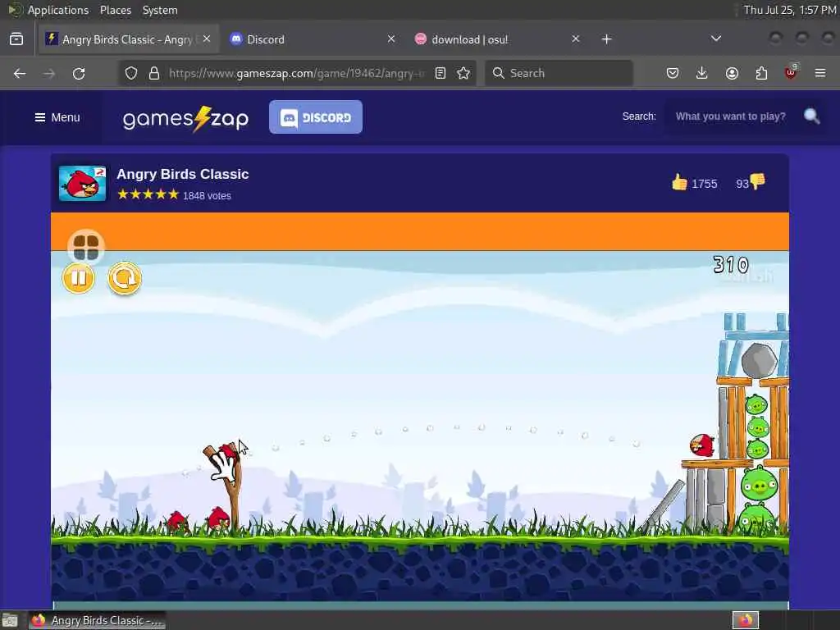Open the Applications menu
The width and height of the screenshot is (840, 630).
(x=58, y=10)
